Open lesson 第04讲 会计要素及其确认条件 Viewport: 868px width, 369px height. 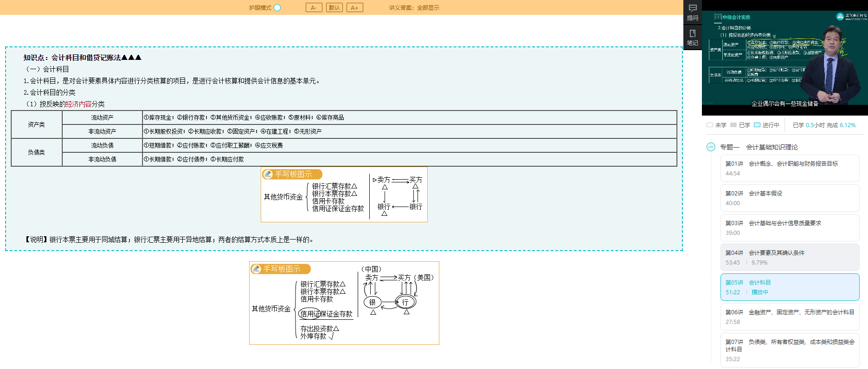click(x=790, y=257)
